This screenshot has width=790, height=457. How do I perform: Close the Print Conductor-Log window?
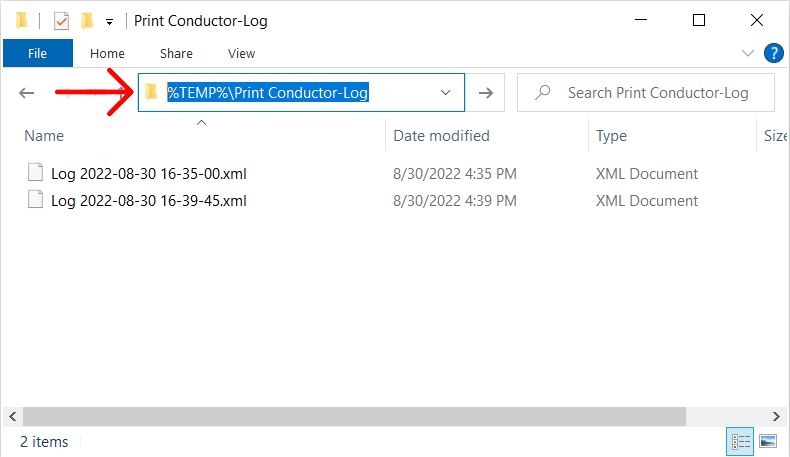pos(757,20)
